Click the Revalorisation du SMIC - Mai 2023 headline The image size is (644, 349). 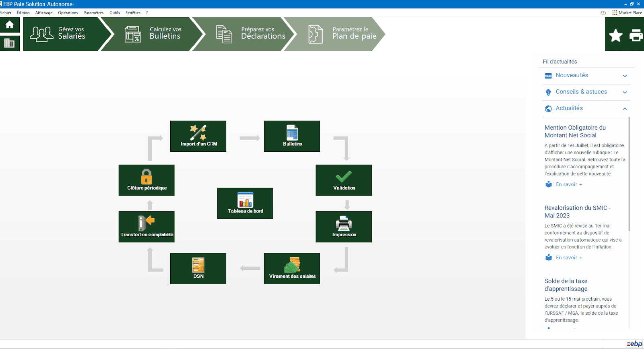[x=578, y=212]
